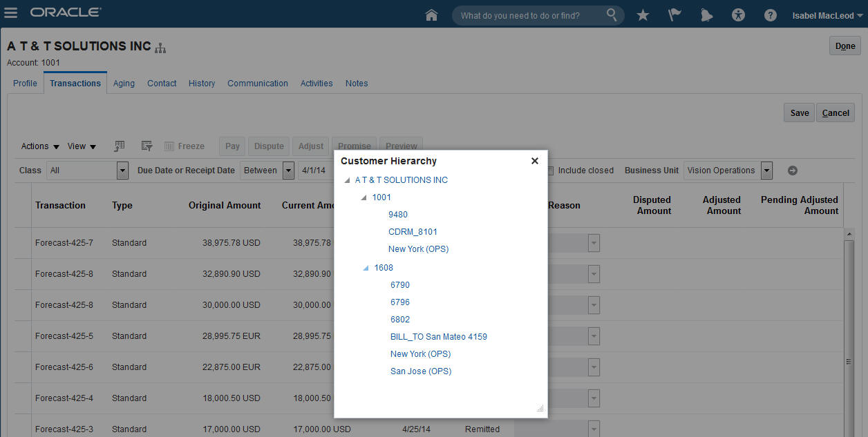Collapse the 1001 account node

pos(364,197)
